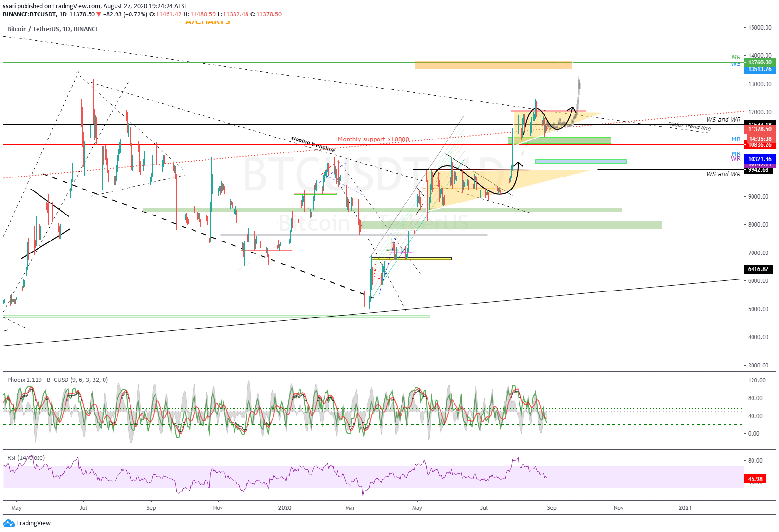This screenshot has height=532, width=779.
Task: Click the open value O:11461.42
Action: tap(165, 14)
